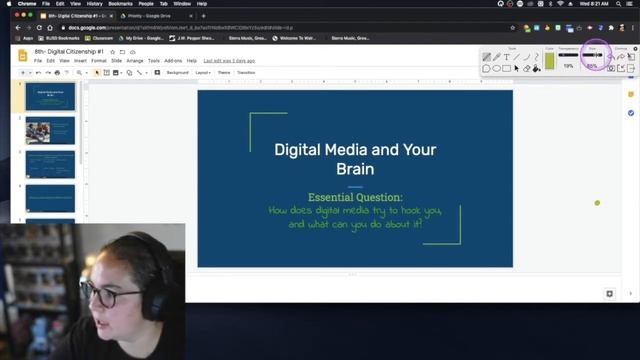This screenshot has height=360, width=640.
Task: Click the Theme button
Action: (224, 73)
